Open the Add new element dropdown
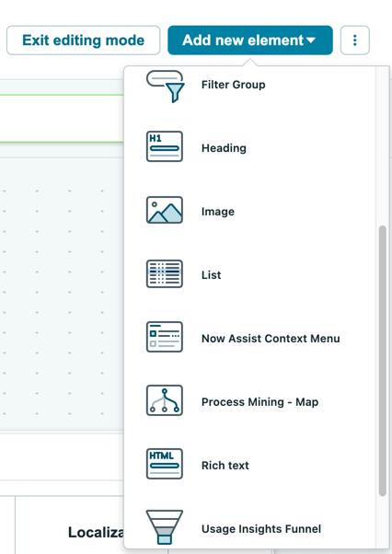The width and height of the screenshot is (392, 554). point(250,40)
